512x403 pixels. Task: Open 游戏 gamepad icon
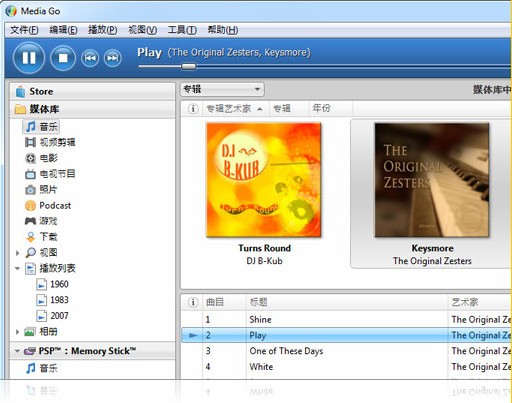(x=30, y=221)
